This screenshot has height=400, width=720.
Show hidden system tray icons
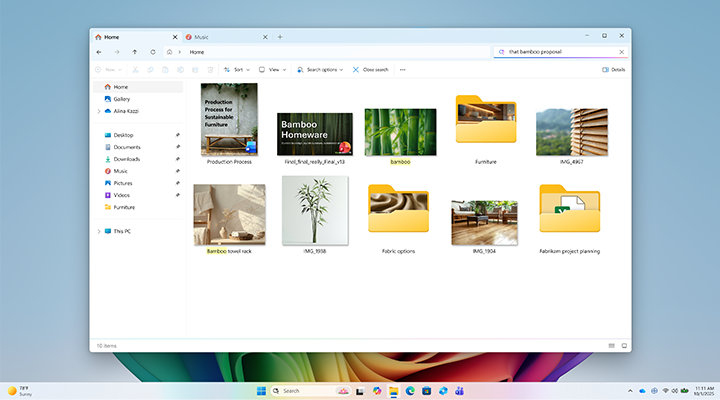click(630, 391)
